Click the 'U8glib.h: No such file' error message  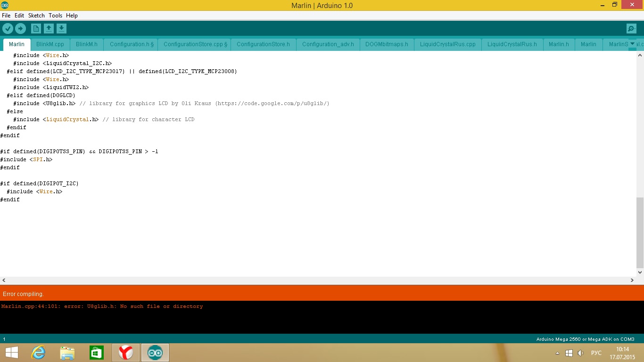click(102, 306)
